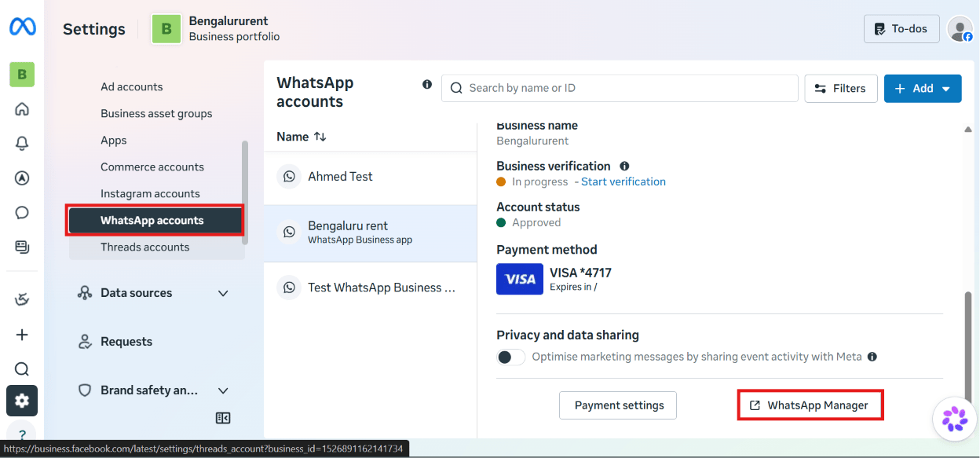Open the green B business portfolio icon in sidebar
Image resolution: width=980 pixels, height=458 pixels.
[x=22, y=75]
